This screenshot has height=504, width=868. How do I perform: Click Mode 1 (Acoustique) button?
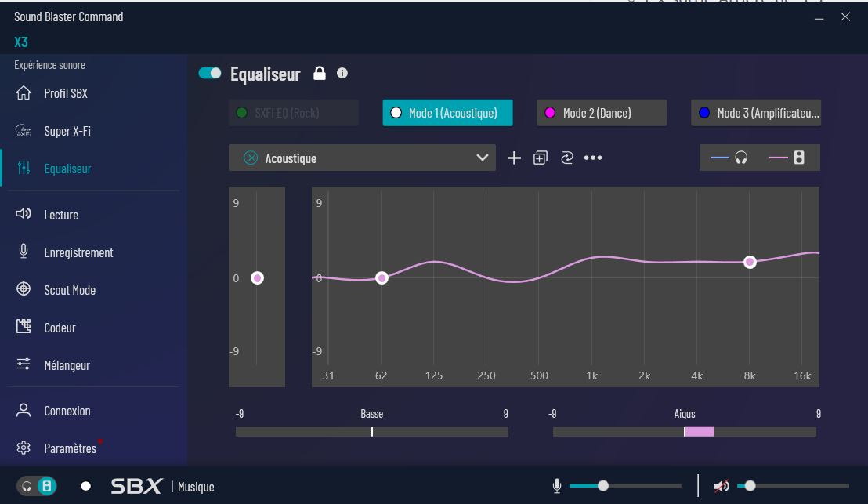447,113
